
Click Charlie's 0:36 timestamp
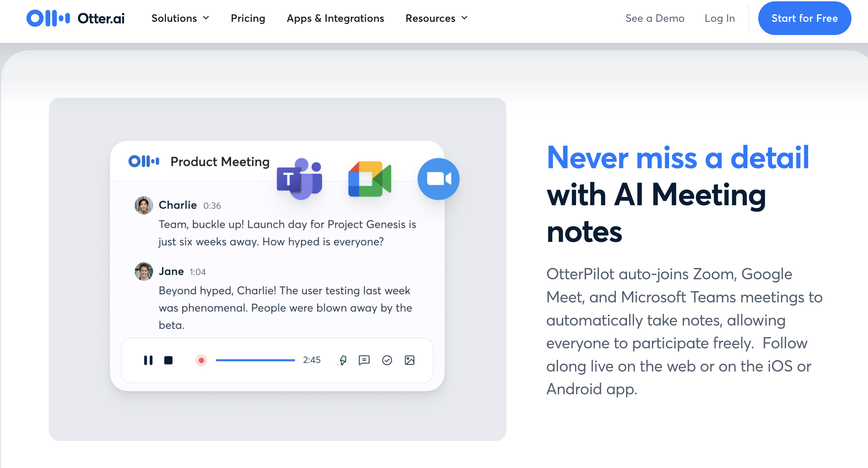click(212, 206)
